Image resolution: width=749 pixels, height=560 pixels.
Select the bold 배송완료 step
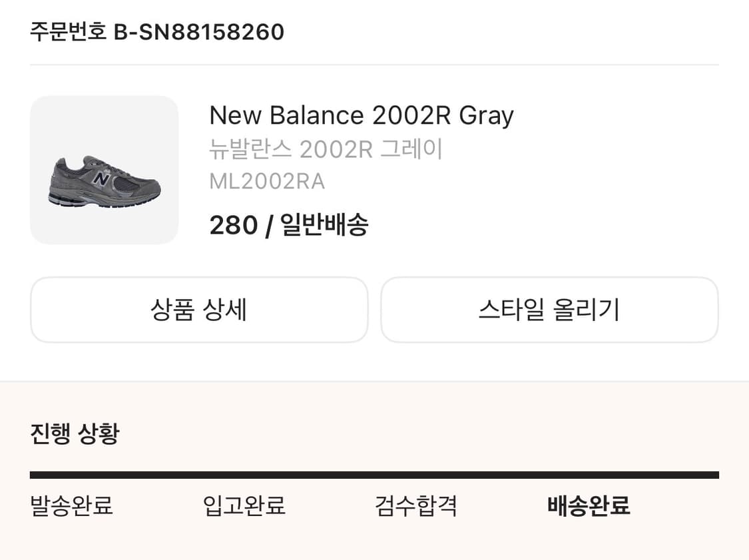(x=589, y=505)
